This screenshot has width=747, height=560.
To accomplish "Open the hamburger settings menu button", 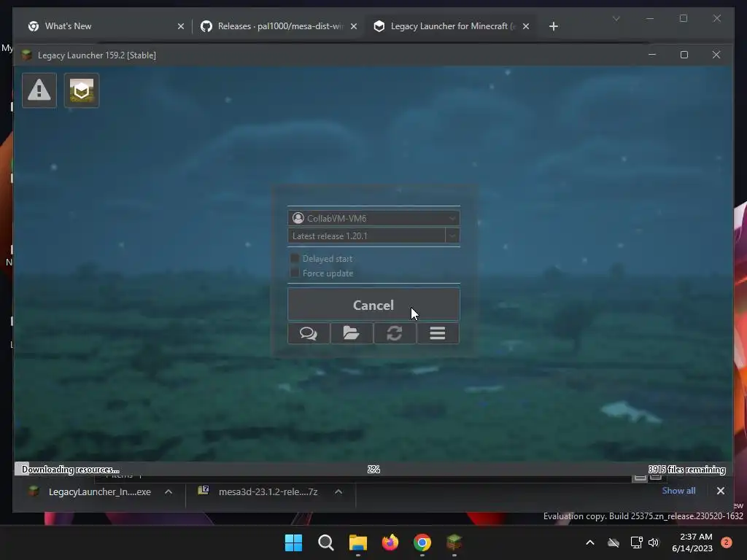I will tap(438, 333).
